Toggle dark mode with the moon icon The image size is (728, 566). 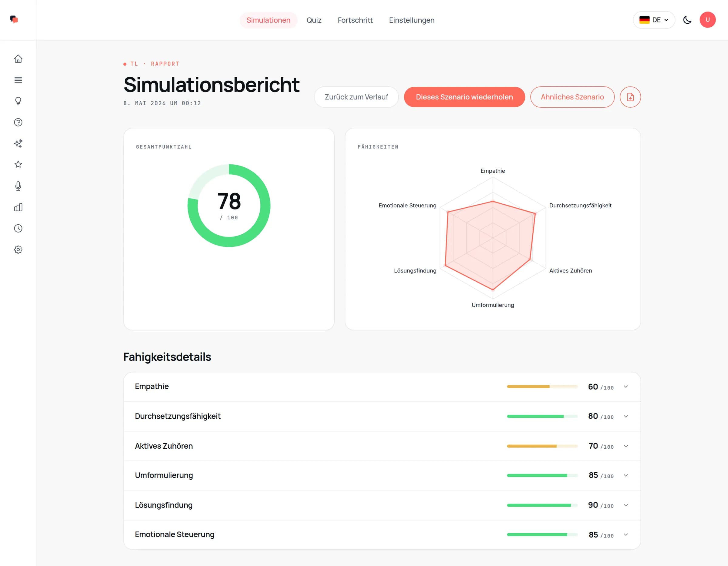687,20
